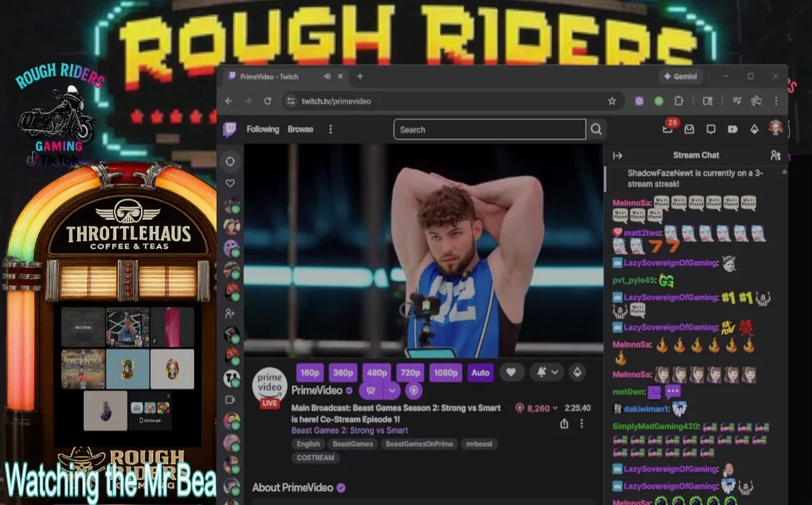Open the media control icon in Chrome toolbar
812x505 pixels.
(x=737, y=101)
